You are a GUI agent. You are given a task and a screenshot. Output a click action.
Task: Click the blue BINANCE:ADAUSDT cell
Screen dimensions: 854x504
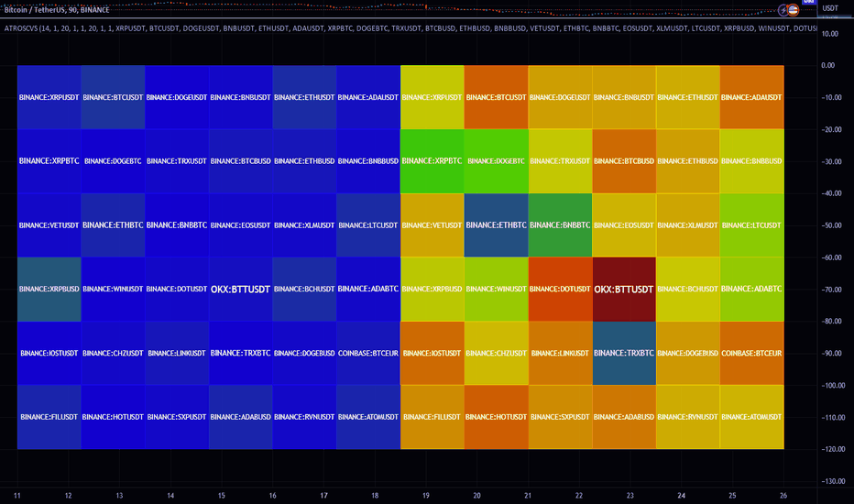[368, 97]
